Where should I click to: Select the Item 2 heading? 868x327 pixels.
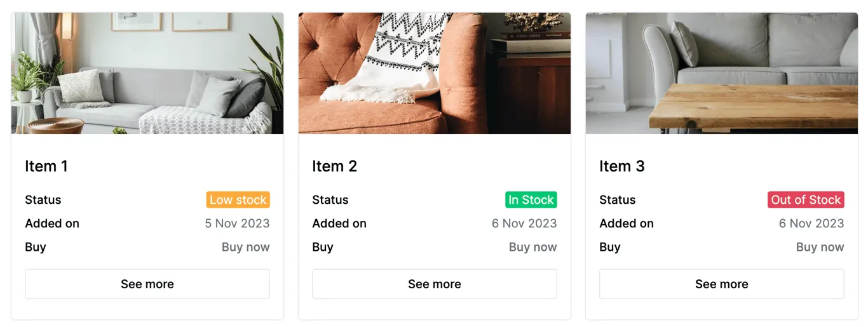(334, 166)
